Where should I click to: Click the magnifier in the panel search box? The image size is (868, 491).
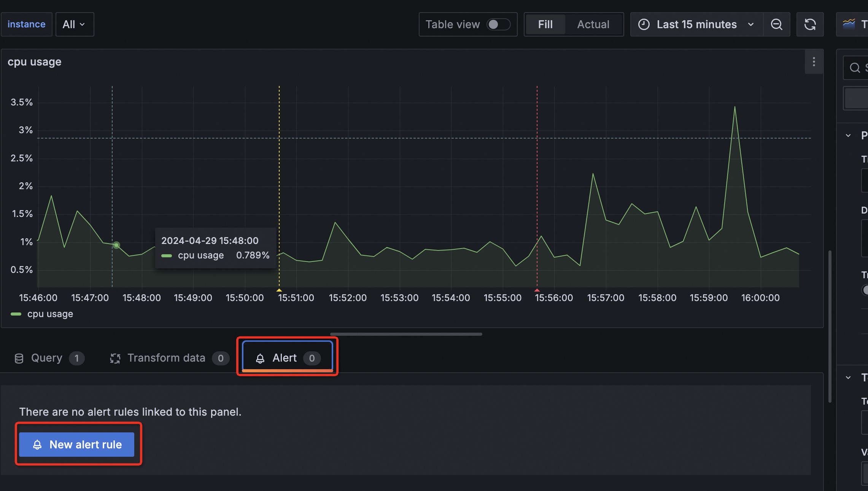pos(855,67)
